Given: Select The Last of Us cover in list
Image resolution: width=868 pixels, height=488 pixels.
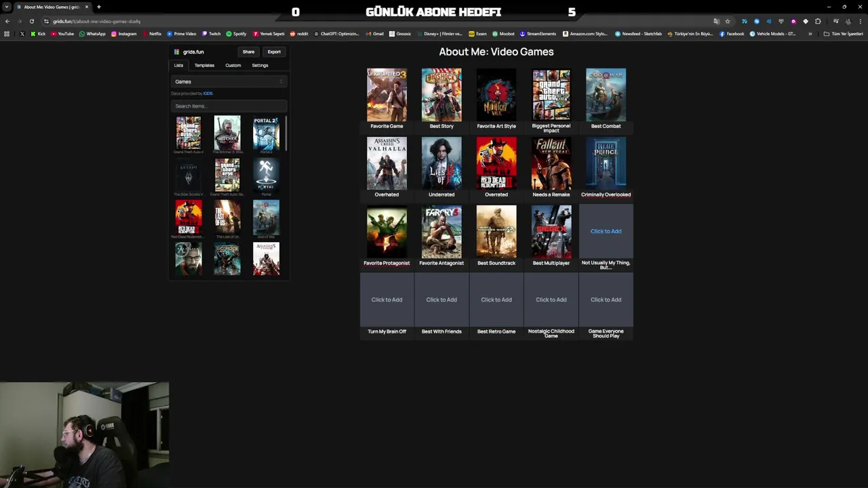Looking at the screenshot, I should 227,217.
